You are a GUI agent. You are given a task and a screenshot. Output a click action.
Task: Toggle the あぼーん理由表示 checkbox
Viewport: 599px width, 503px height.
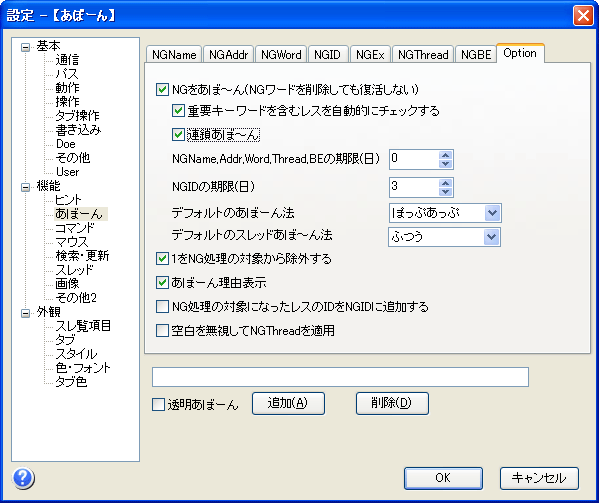[x=162, y=283]
